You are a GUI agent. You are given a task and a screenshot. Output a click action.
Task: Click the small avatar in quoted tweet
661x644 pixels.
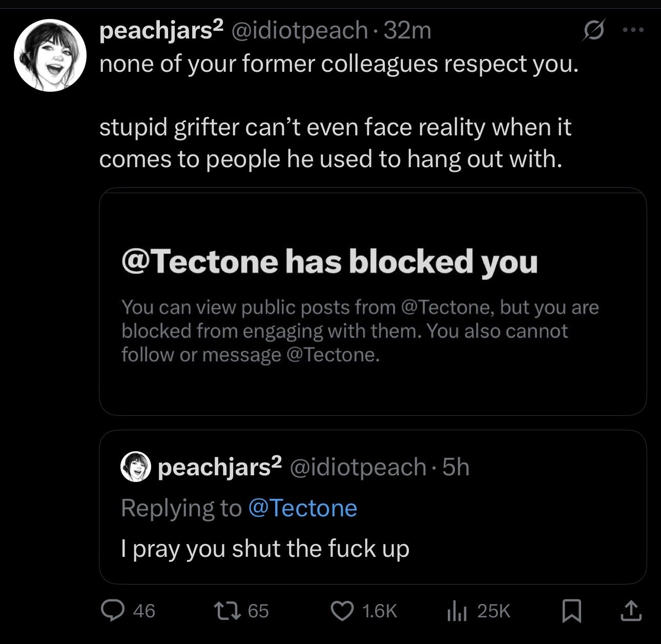(x=136, y=467)
